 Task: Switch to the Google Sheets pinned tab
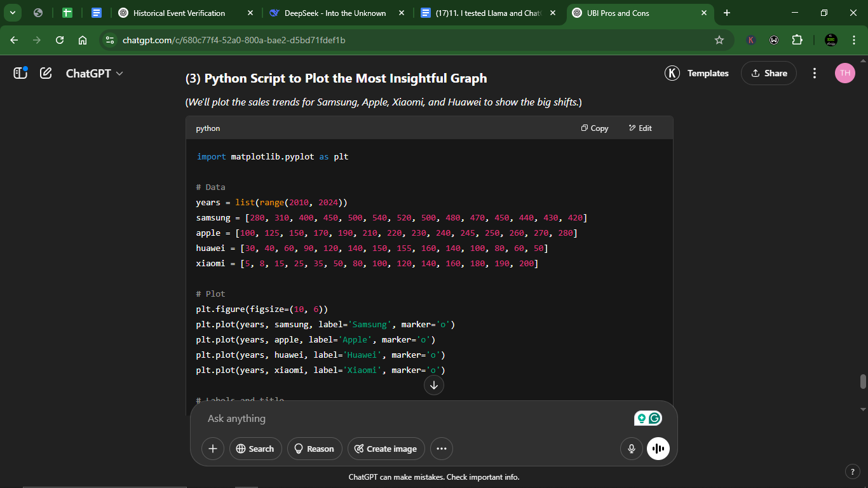pyautogui.click(x=67, y=13)
